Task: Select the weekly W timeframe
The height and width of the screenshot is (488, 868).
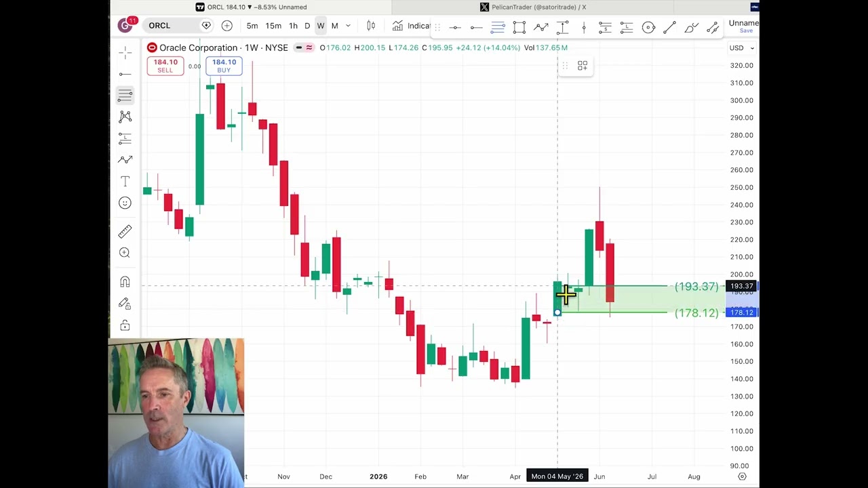Action: tap(321, 26)
